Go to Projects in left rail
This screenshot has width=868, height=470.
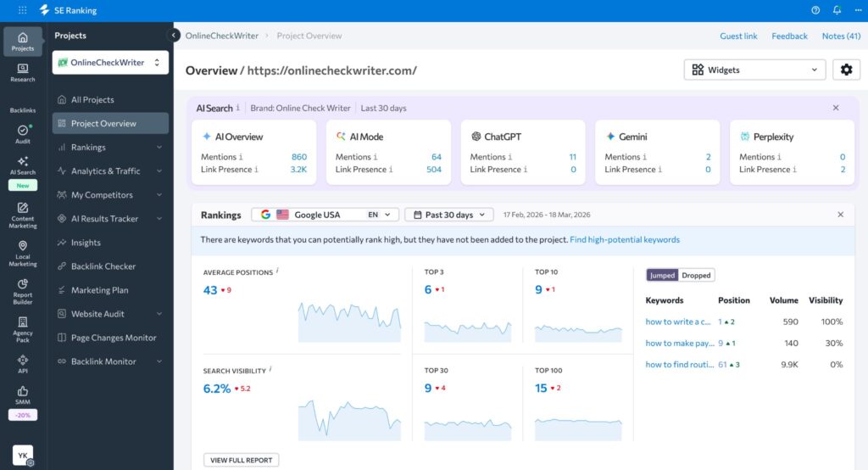23,41
